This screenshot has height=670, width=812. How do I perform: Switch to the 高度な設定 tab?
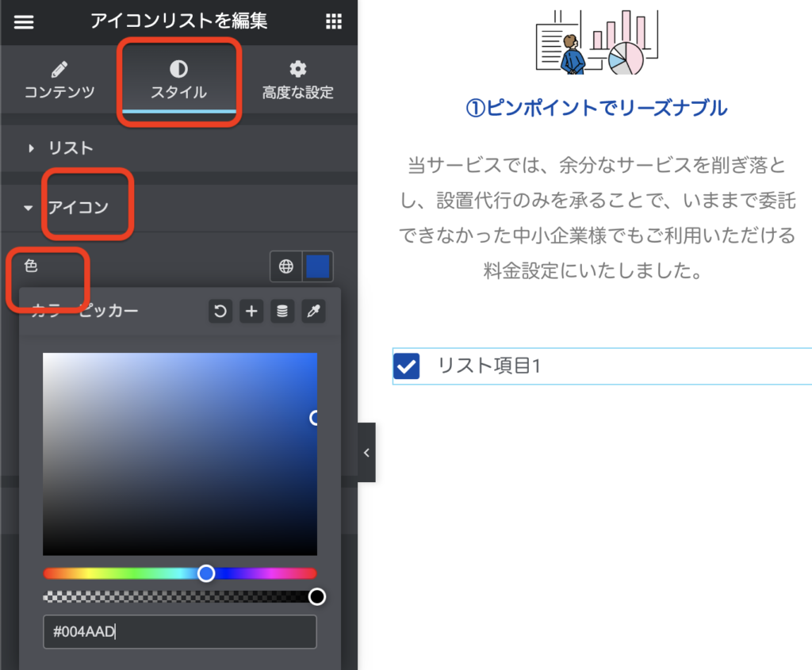pyautogui.click(x=298, y=80)
